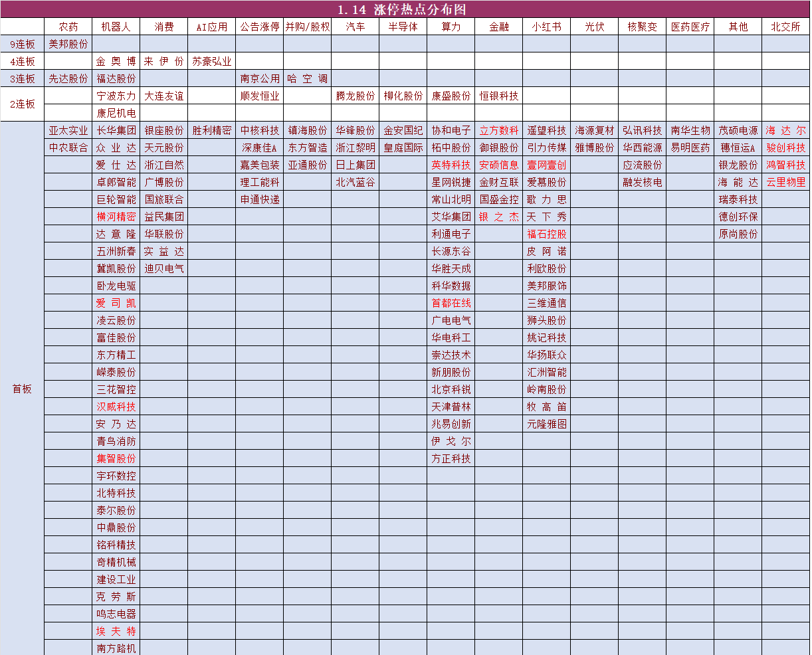812x655 pixels.
Task: Click the 消费 column header
Action: [x=164, y=27]
